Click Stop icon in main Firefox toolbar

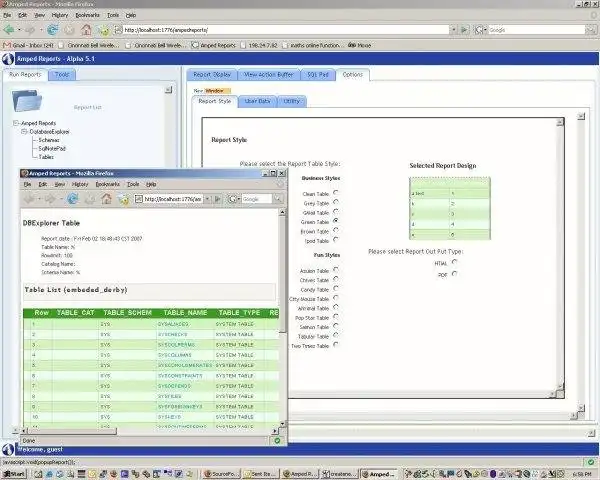coord(69,29)
